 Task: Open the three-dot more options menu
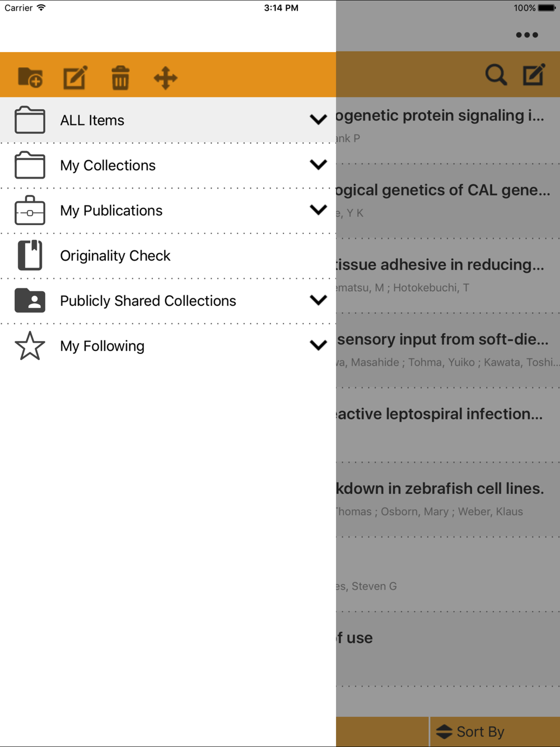(527, 35)
